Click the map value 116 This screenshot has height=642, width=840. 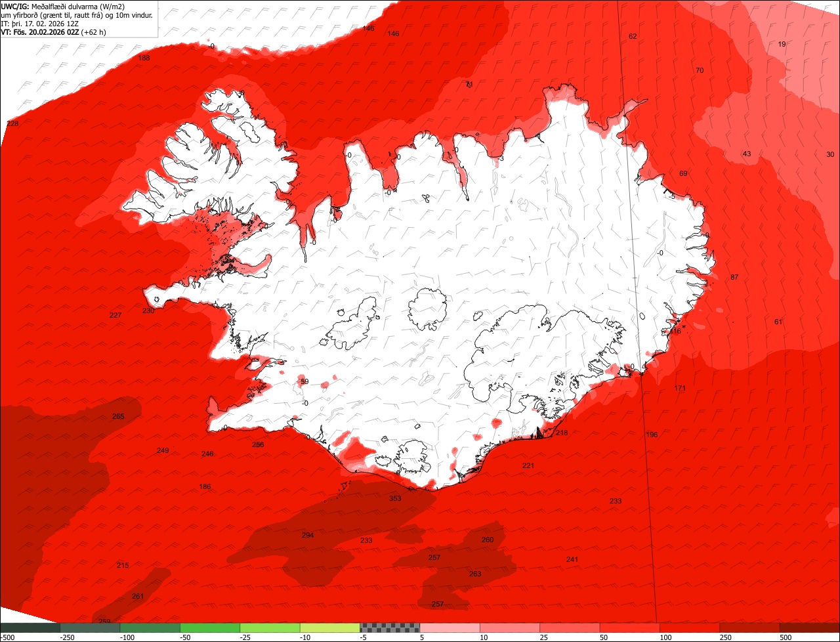675,332
